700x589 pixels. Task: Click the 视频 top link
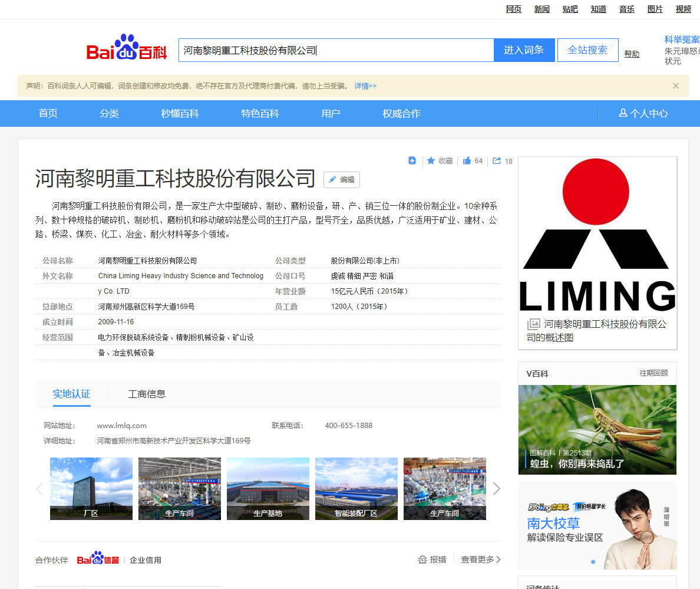coord(683,9)
